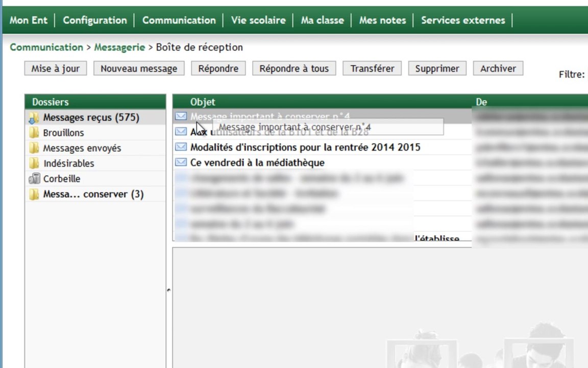Screen dimensions: 588x368
Task: Click the Messages reçus folder icon
Action: tap(34, 118)
